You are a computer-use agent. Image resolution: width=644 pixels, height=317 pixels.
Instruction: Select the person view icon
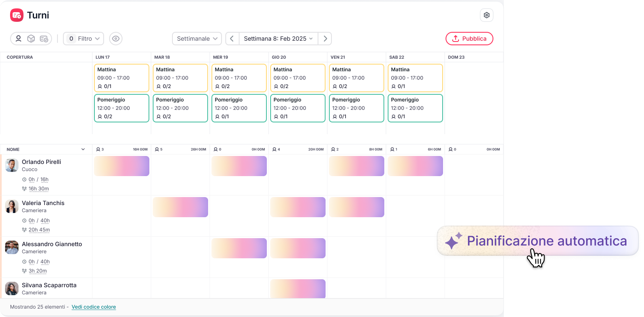pos(18,39)
